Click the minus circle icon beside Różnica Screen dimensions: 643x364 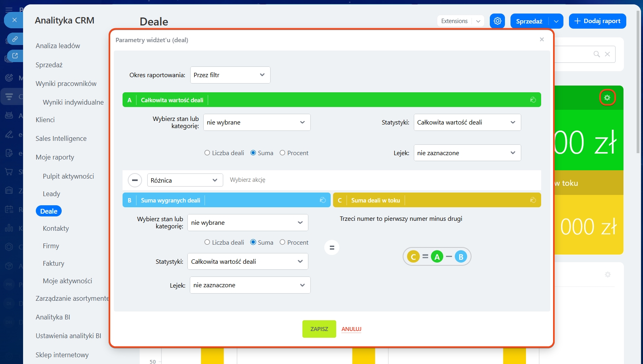[x=135, y=180]
